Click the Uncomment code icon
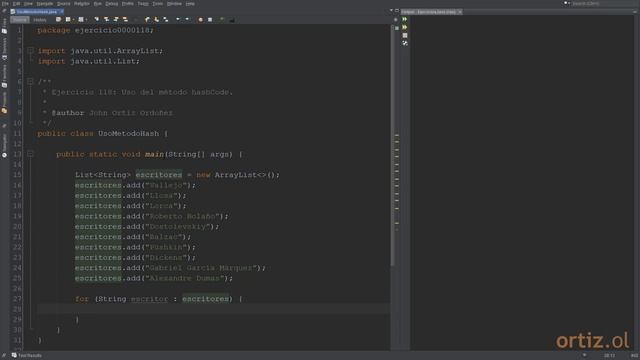Viewport: 640px width, 360px height. pyautogui.click(x=232, y=20)
